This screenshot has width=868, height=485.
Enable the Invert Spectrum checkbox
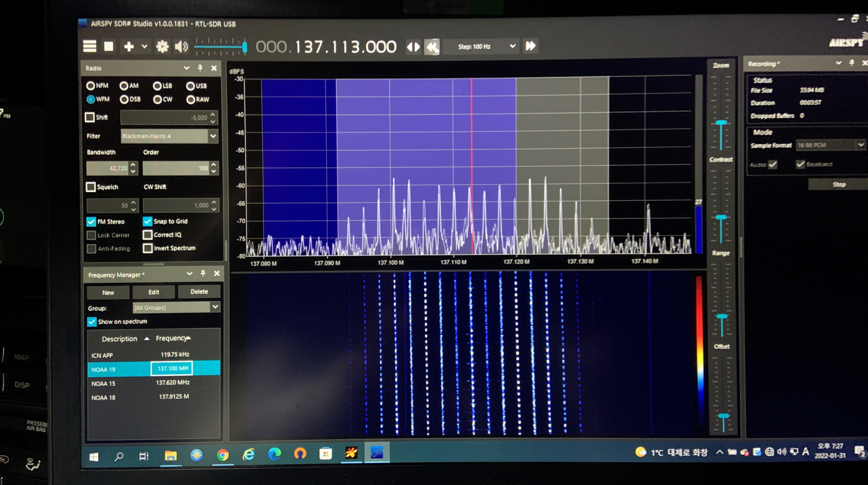[x=148, y=248]
